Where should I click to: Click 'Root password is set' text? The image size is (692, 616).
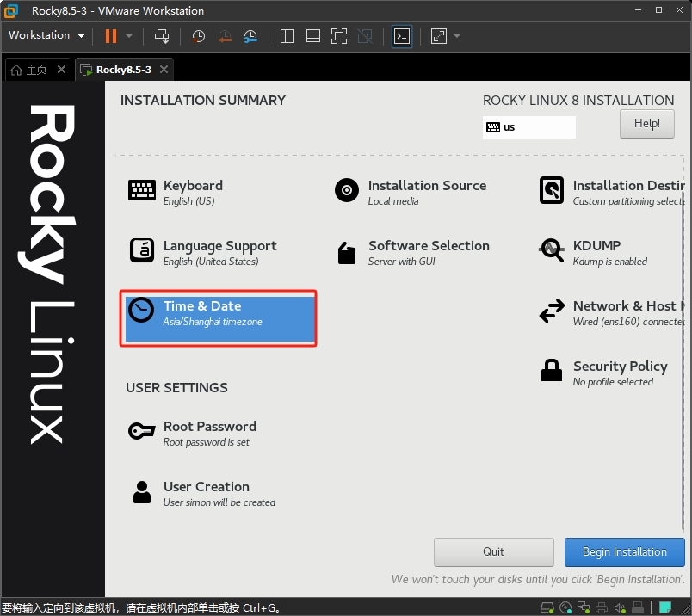[x=206, y=442]
